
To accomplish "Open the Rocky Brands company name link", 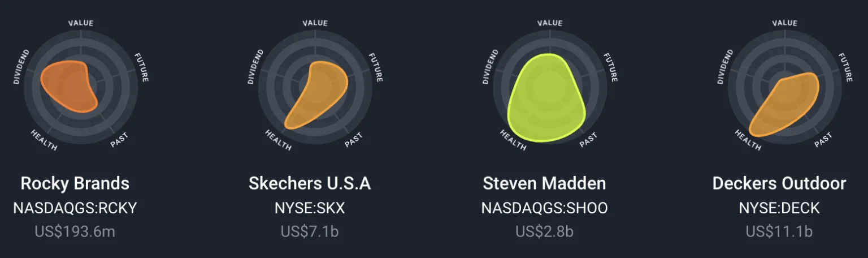I will coord(75,183).
